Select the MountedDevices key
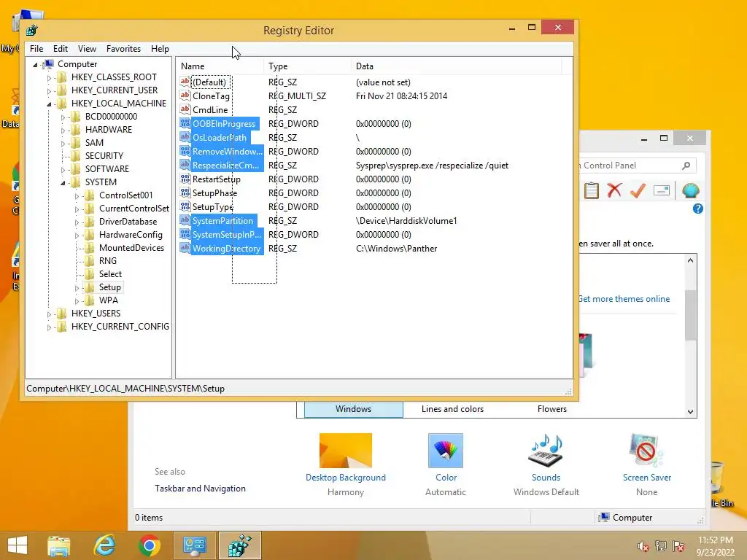Viewport: 747px width, 560px height. point(131,248)
